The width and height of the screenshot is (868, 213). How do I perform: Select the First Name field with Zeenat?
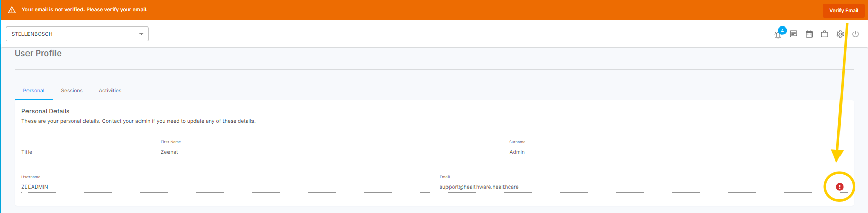(x=329, y=152)
